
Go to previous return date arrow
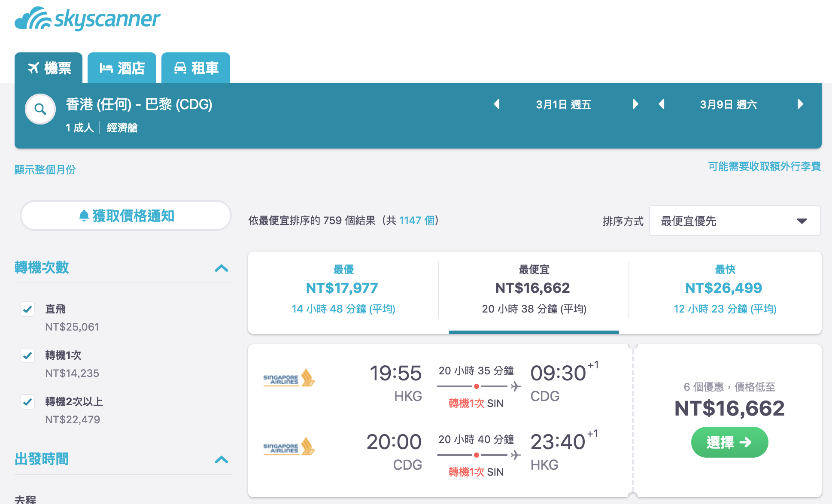pos(662,104)
